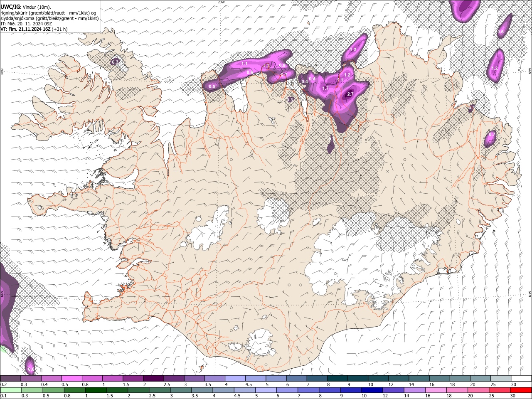This screenshot has width=532, height=399.
Task: Click the 0.2 label on the upper scale
Action: (x=3, y=384)
